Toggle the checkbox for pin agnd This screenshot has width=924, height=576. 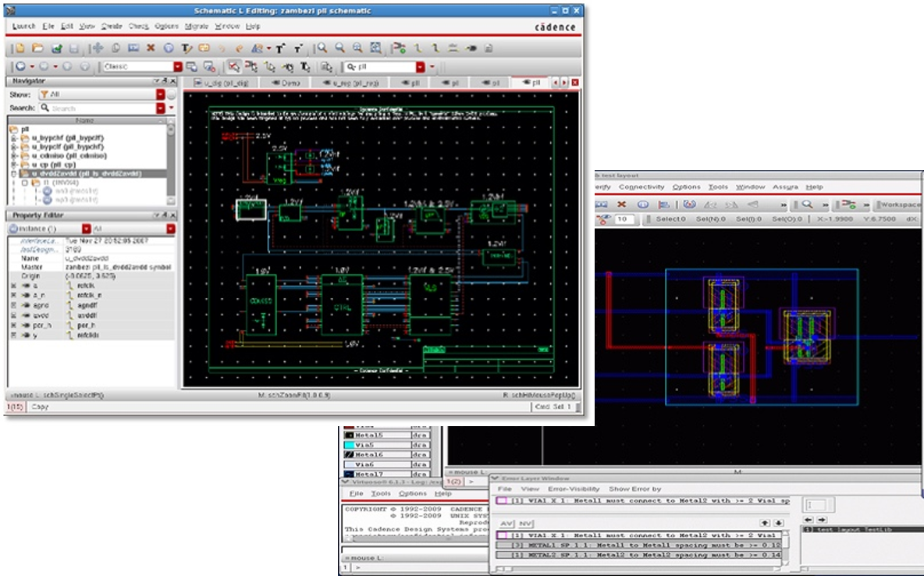[x=13, y=305]
